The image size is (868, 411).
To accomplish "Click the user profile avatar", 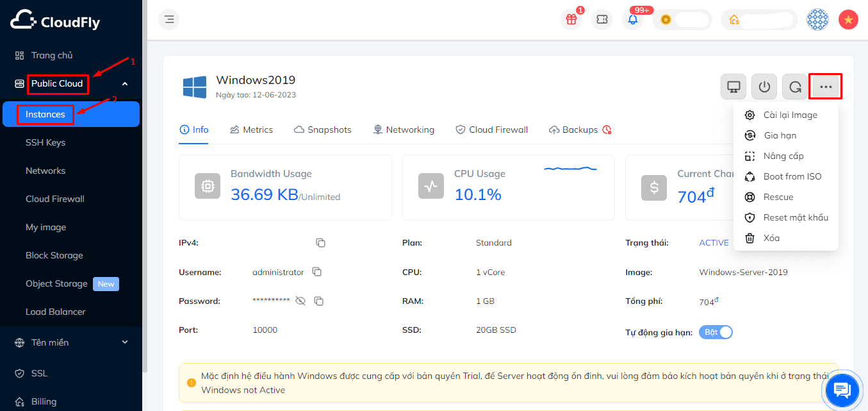I will click(x=817, y=19).
